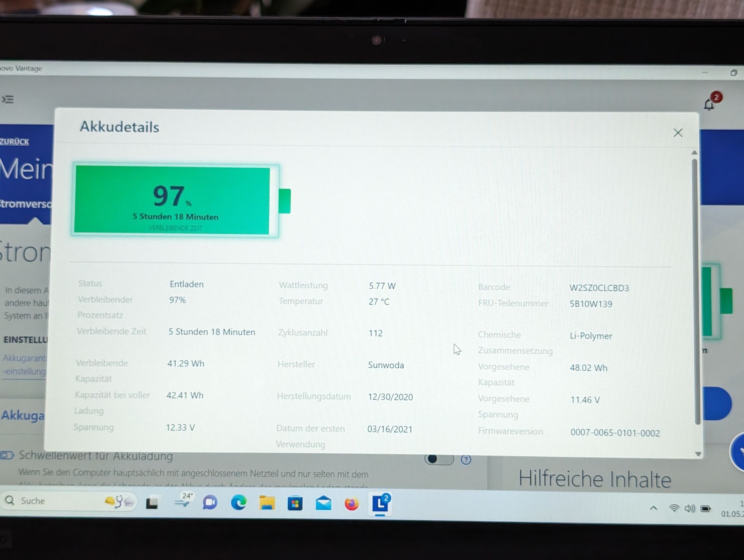Open Microsoft Edge from taskbar
This screenshot has height=560, width=744.
[239, 503]
